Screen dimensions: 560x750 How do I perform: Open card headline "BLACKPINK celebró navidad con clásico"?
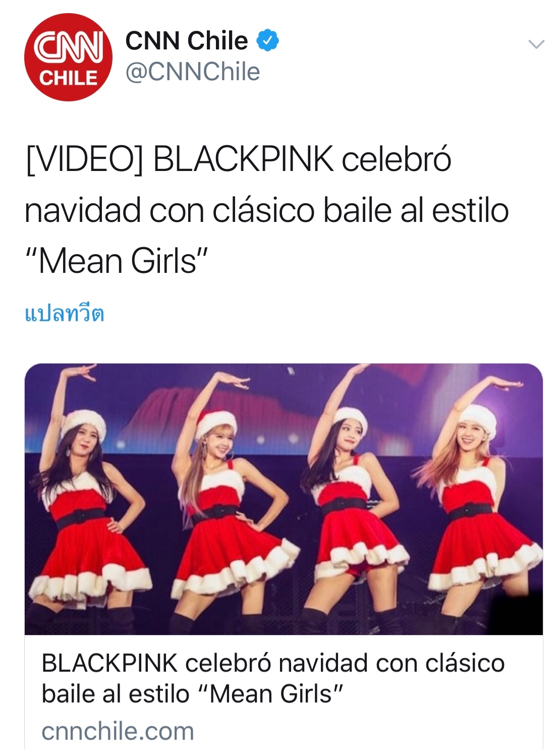(273, 663)
